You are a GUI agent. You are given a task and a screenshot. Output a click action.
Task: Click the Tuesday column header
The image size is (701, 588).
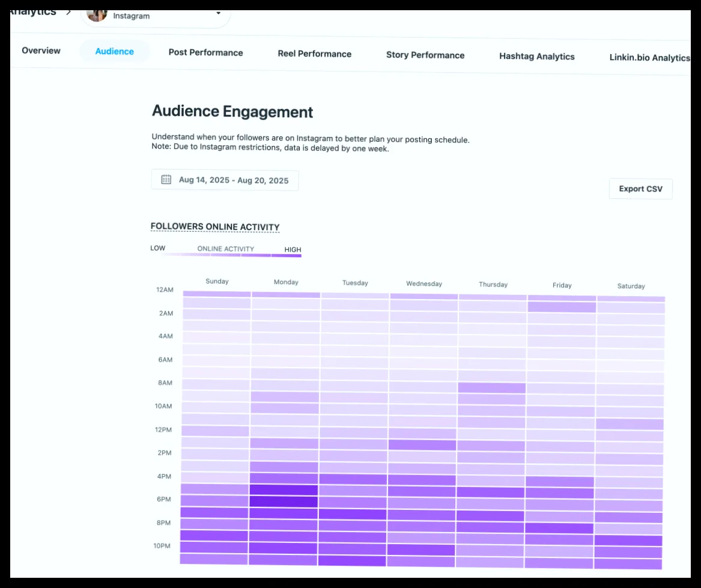355,283
